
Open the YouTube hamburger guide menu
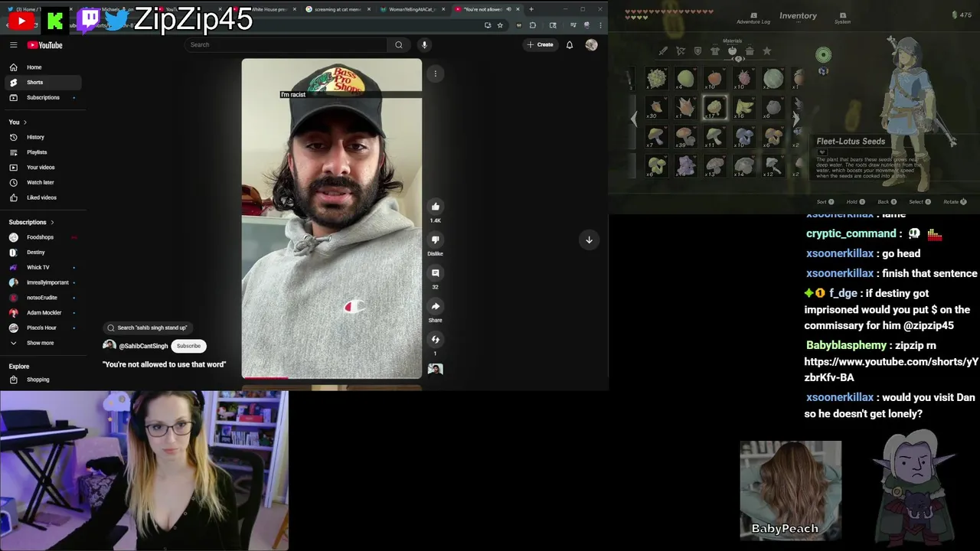pos(13,45)
